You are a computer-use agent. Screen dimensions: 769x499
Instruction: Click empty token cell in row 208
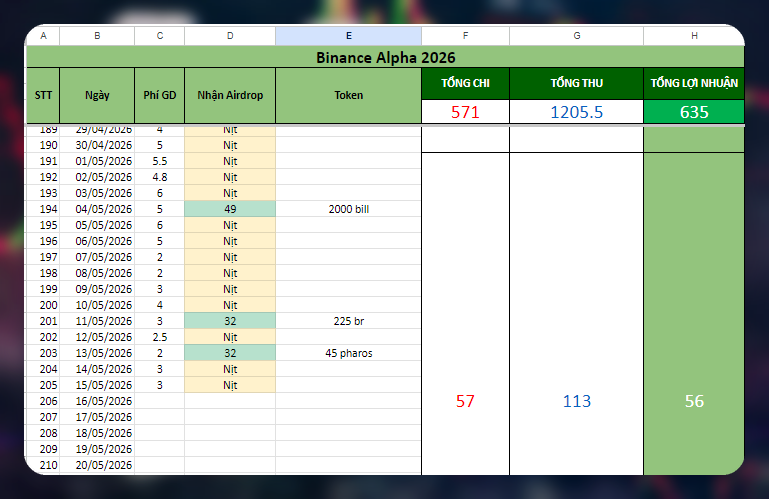349,433
